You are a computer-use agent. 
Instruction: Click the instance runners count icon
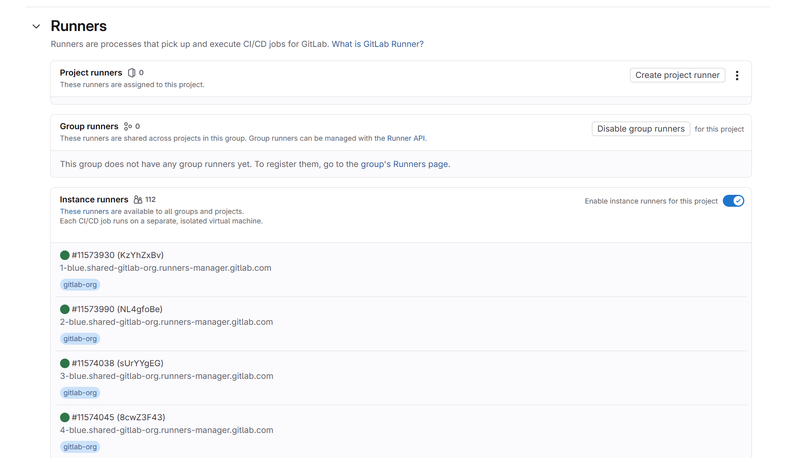click(138, 200)
